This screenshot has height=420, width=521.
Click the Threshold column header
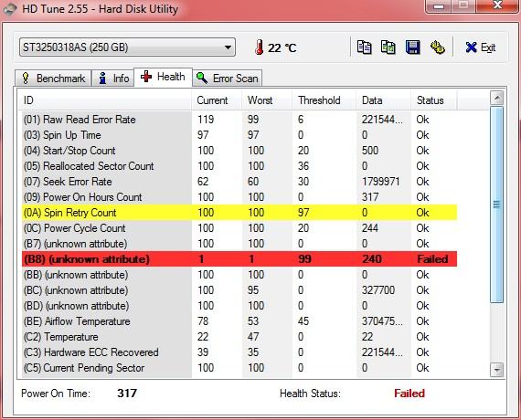(324, 100)
